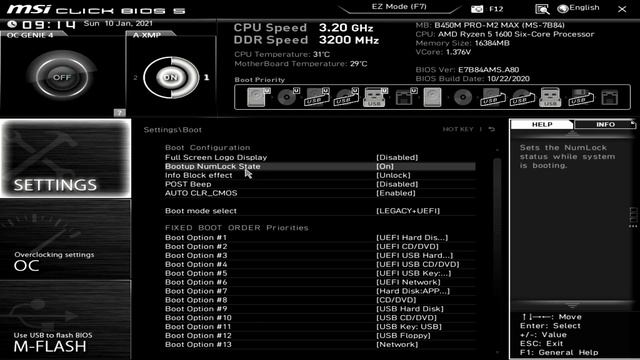Switch to EZ Mode (F7)
Viewport: 640px width, 360px height.
[x=399, y=7]
